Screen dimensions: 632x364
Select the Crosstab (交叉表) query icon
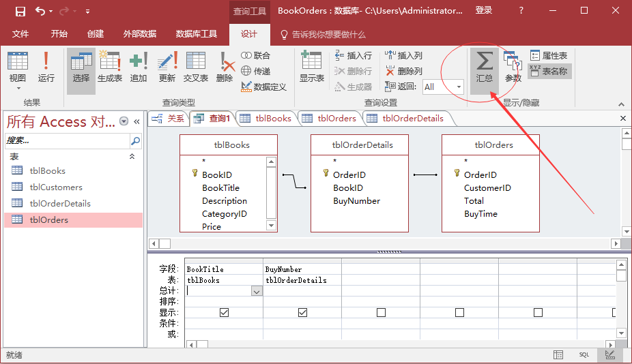tap(196, 67)
